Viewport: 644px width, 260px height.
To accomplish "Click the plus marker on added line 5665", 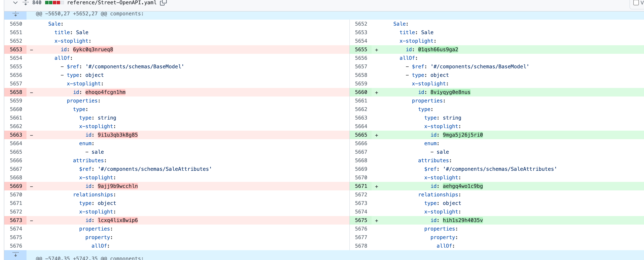I will click(x=377, y=135).
